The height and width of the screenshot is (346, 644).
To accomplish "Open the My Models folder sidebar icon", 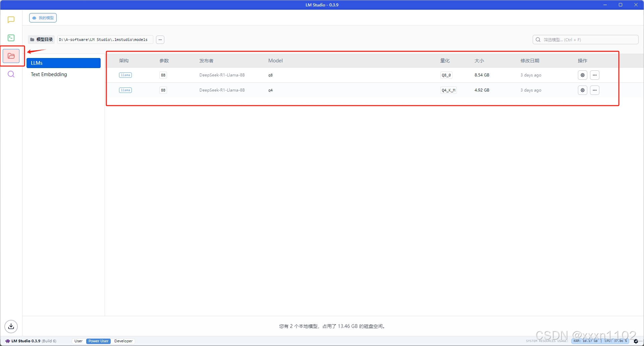I will [x=11, y=56].
